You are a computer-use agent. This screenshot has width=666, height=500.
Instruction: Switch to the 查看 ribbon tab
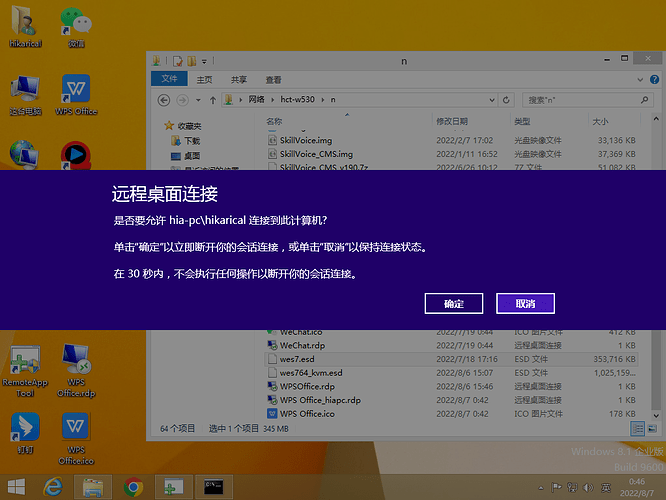(x=273, y=80)
